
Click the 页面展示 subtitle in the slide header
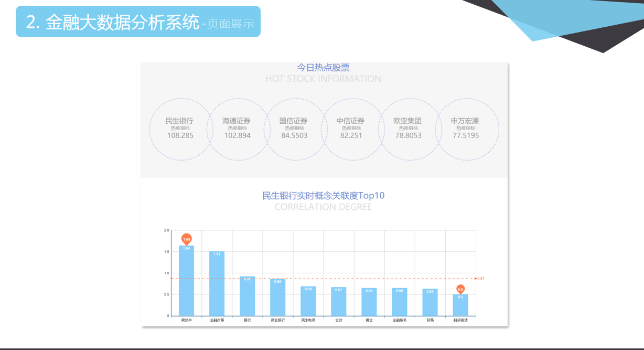pos(230,24)
